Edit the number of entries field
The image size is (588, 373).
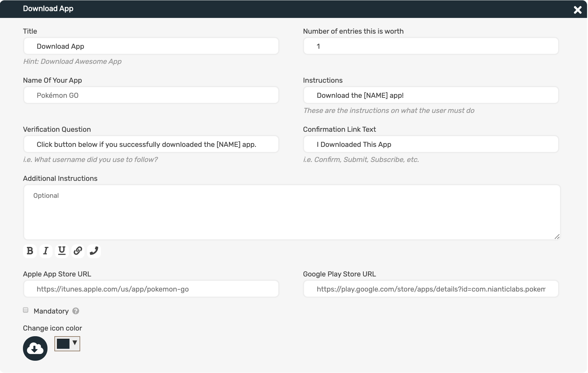click(x=431, y=46)
